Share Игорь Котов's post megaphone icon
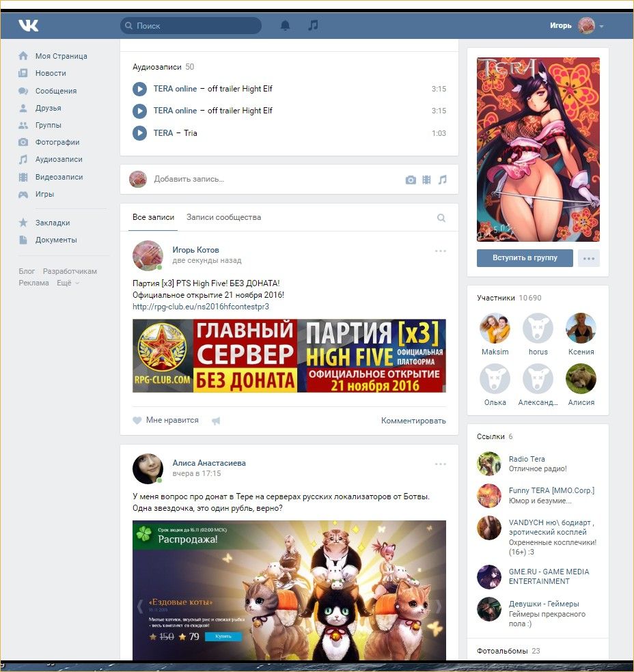634x672 pixels. [216, 421]
